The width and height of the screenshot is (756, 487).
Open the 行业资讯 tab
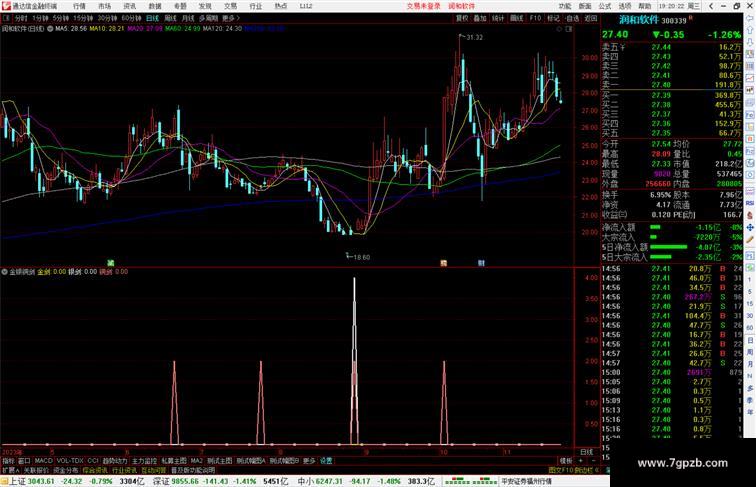pos(124,470)
